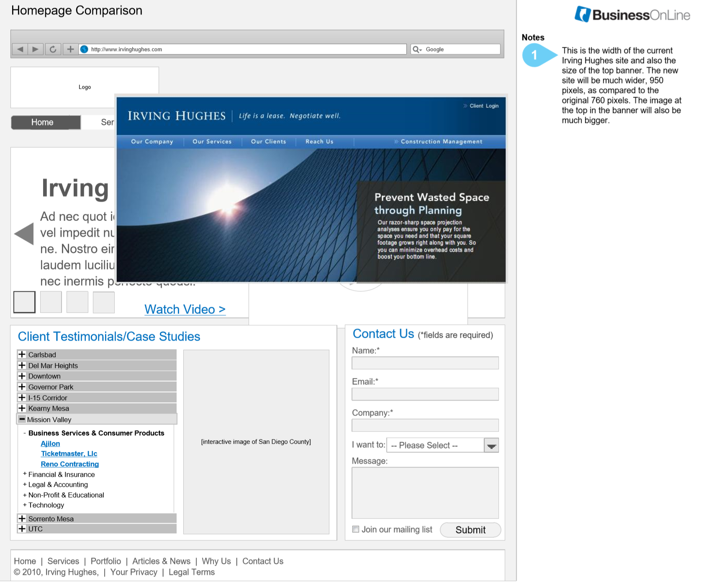Select the Home navigation tab
Screen dimensions: 703x588
pyautogui.click(x=46, y=122)
